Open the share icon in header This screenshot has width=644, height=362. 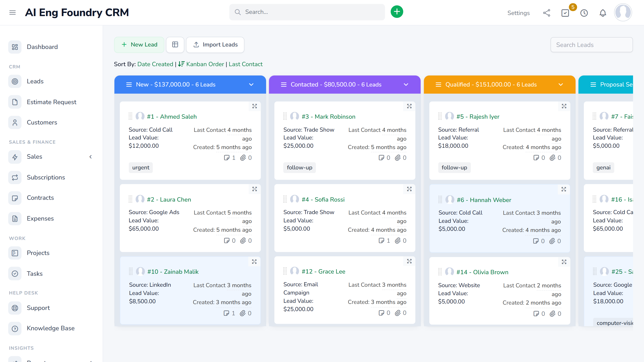[547, 13]
